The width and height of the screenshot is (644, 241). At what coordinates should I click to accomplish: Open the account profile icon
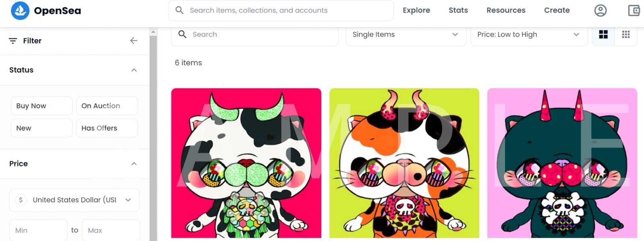(x=600, y=10)
